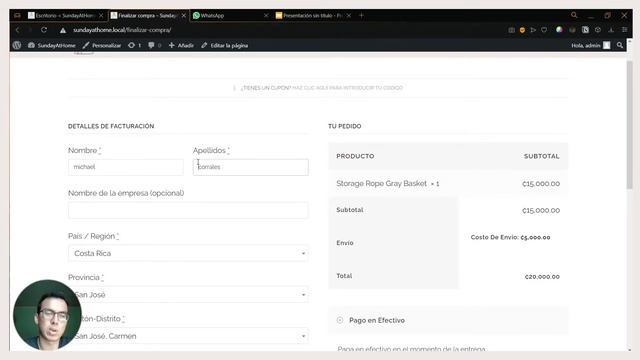Click the page vertical scrollbar thumb

(629, 124)
